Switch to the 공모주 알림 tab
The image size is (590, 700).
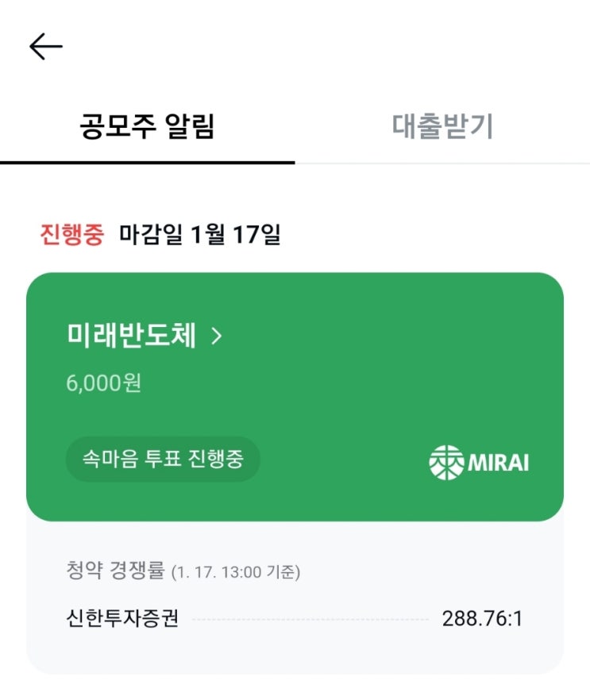point(147,127)
